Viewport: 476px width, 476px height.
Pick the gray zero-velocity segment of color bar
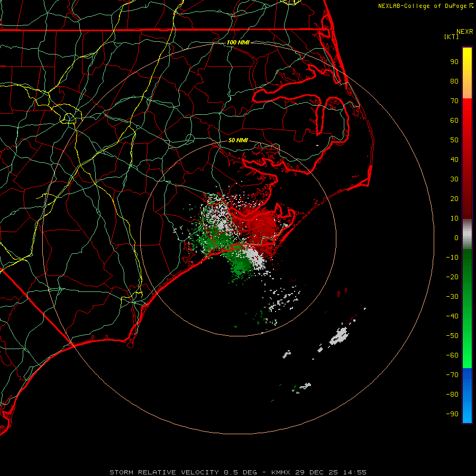(x=467, y=234)
